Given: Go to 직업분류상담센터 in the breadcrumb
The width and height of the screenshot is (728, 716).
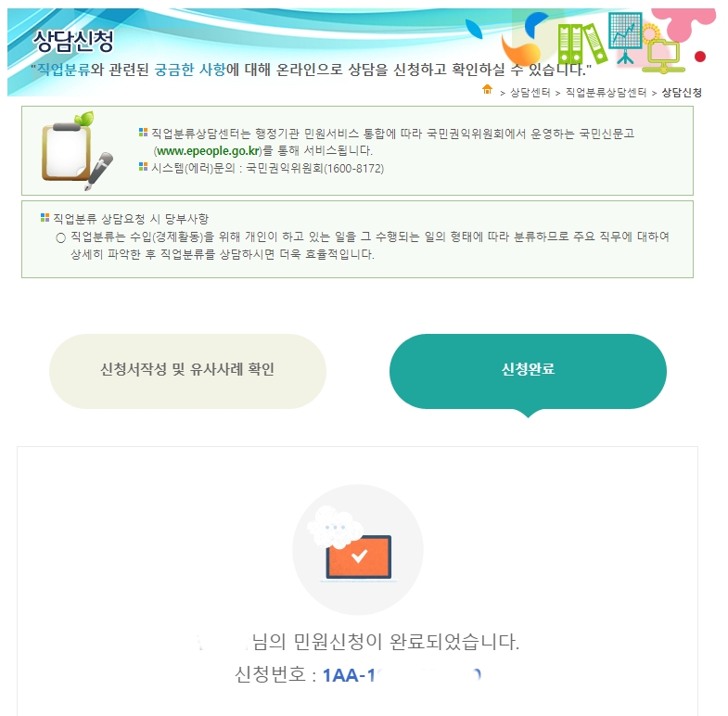Looking at the screenshot, I should tap(606, 93).
